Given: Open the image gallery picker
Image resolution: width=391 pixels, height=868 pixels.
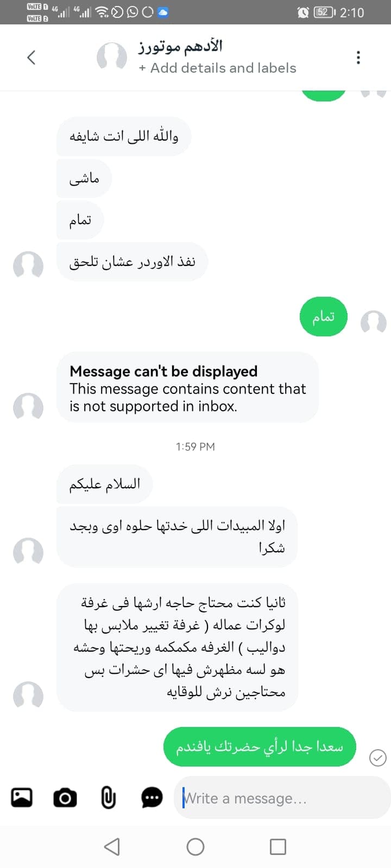Looking at the screenshot, I should pos(21,797).
